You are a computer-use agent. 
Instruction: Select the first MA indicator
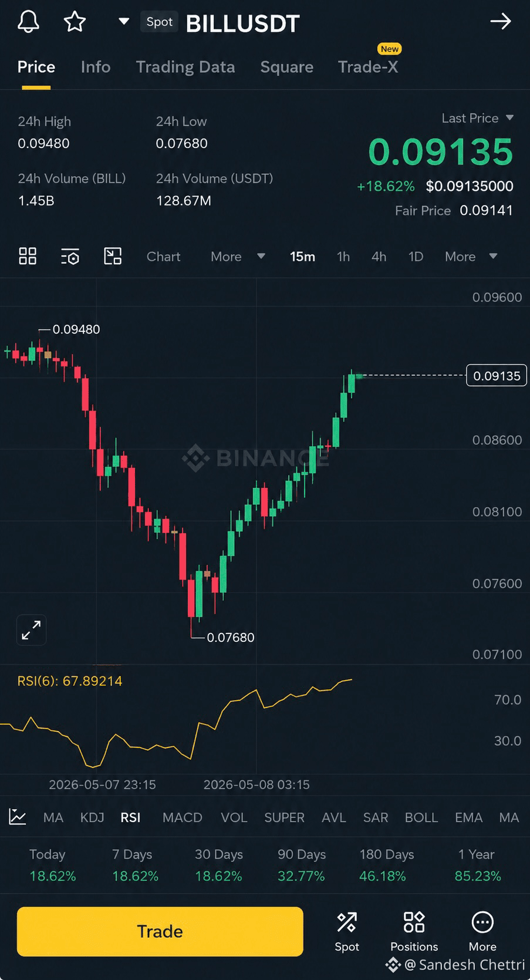coord(53,817)
